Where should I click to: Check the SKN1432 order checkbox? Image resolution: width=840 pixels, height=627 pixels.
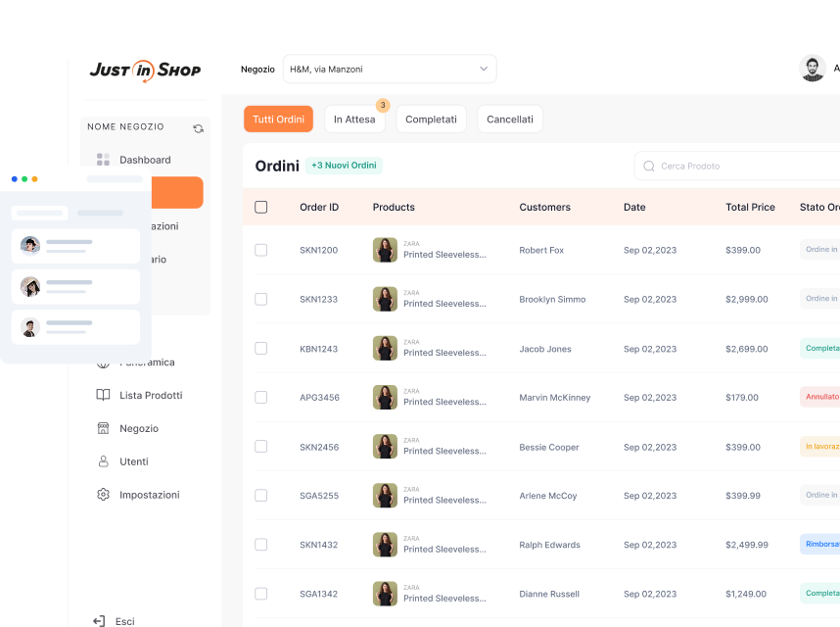(260, 545)
